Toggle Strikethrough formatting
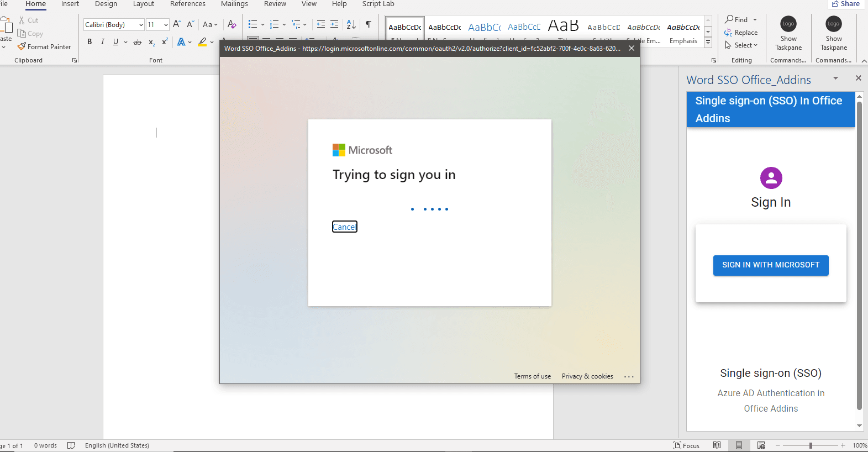Screen dimensions: 868x452 click(138, 42)
